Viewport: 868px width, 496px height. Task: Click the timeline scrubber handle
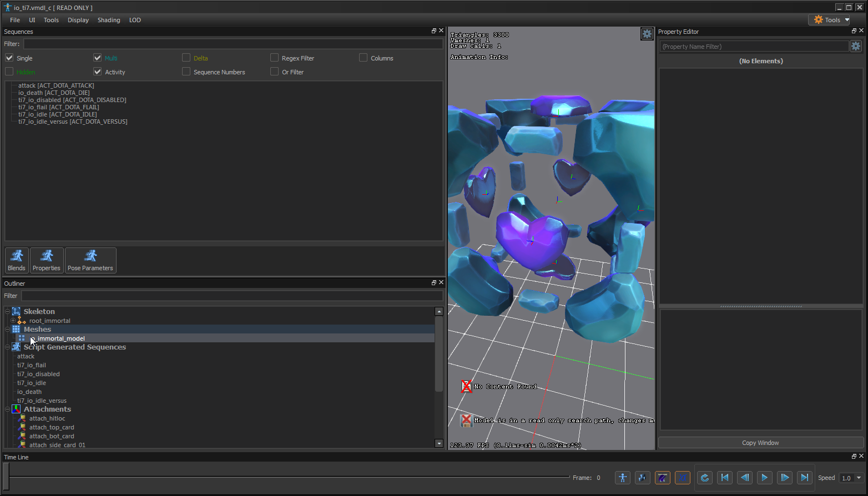(x=6, y=477)
